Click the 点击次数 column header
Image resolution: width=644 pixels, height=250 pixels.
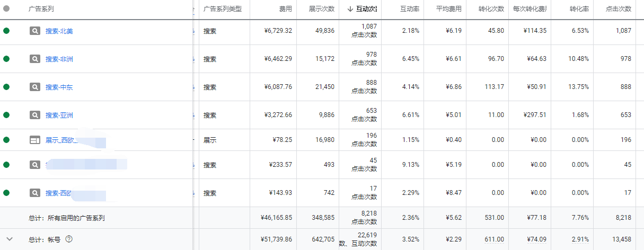[x=619, y=9]
